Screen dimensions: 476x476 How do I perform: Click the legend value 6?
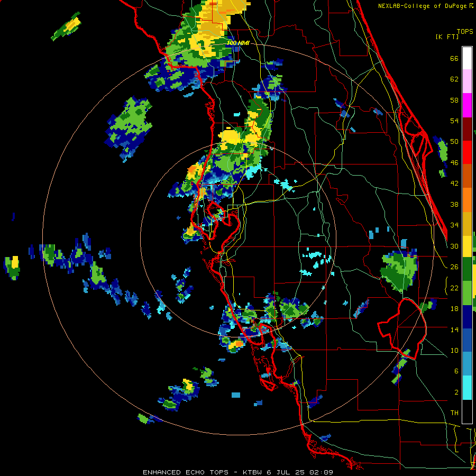456,372
